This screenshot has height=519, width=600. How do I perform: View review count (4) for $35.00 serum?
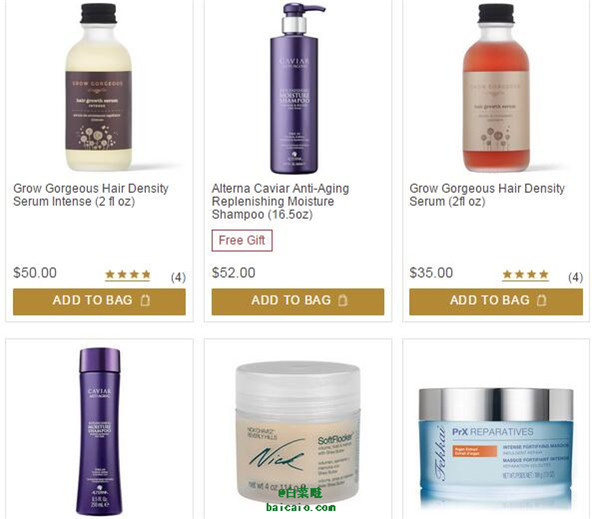tap(576, 277)
